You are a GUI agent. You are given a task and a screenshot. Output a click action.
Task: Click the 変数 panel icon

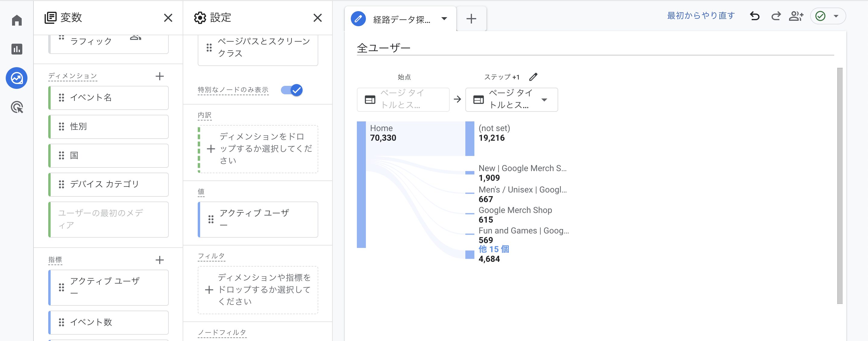(x=51, y=17)
